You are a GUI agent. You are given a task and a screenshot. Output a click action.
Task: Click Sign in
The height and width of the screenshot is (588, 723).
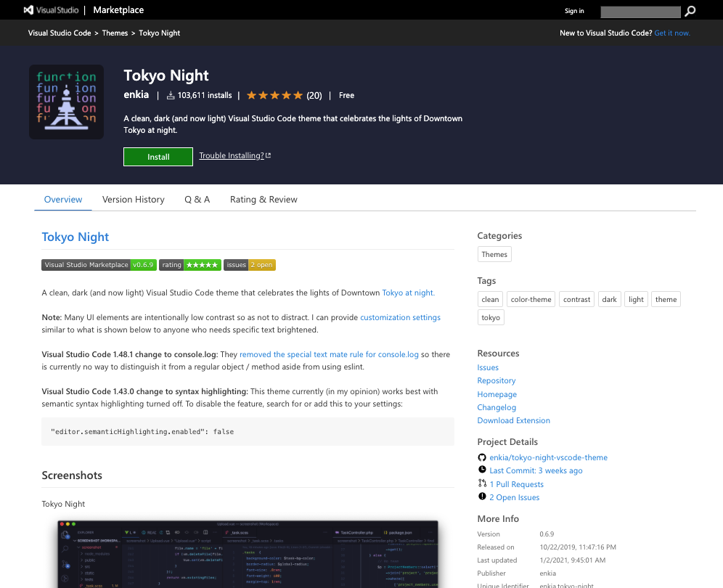(574, 11)
